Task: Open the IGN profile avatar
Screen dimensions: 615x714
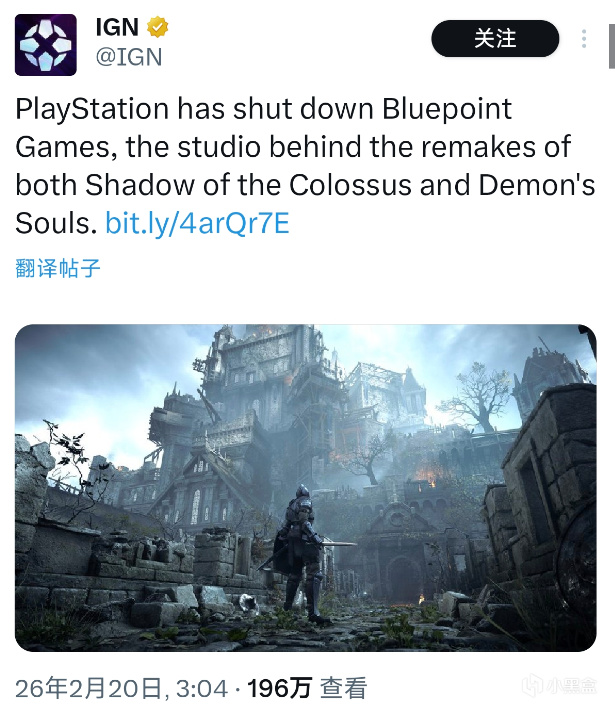Action: (46, 45)
